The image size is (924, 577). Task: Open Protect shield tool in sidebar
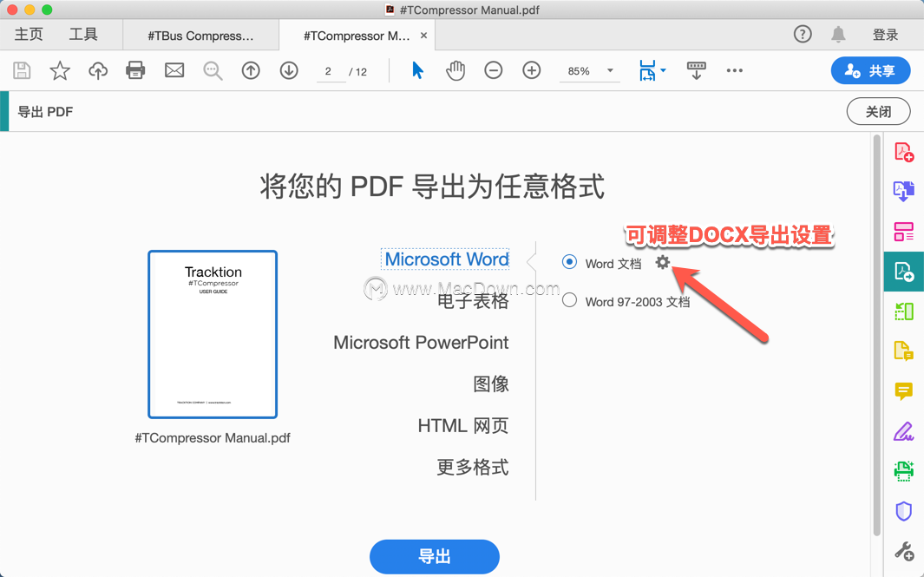pyautogui.click(x=904, y=511)
